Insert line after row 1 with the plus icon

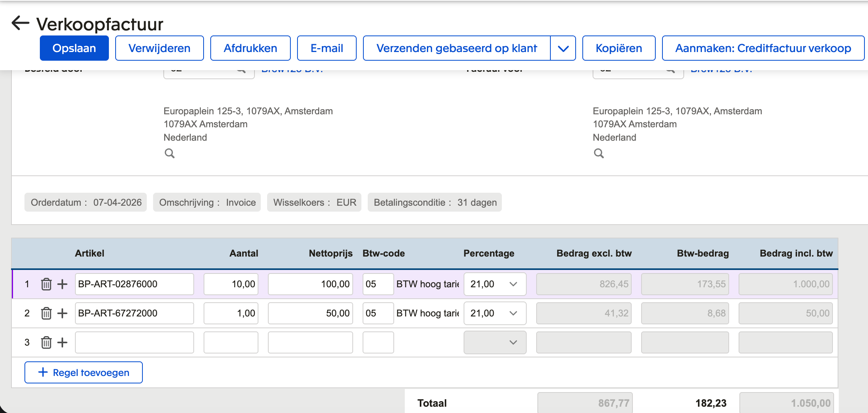(x=62, y=284)
